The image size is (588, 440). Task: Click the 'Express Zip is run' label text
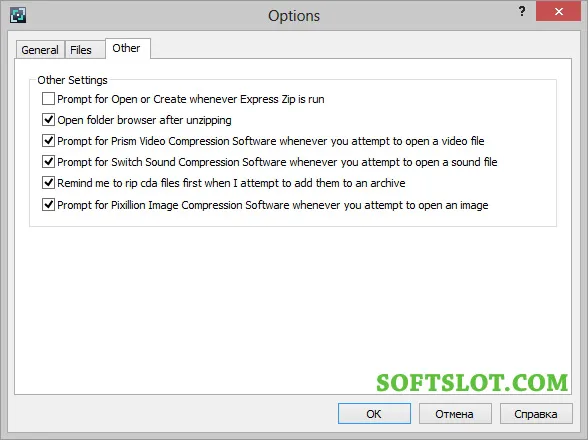tap(282, 99)
